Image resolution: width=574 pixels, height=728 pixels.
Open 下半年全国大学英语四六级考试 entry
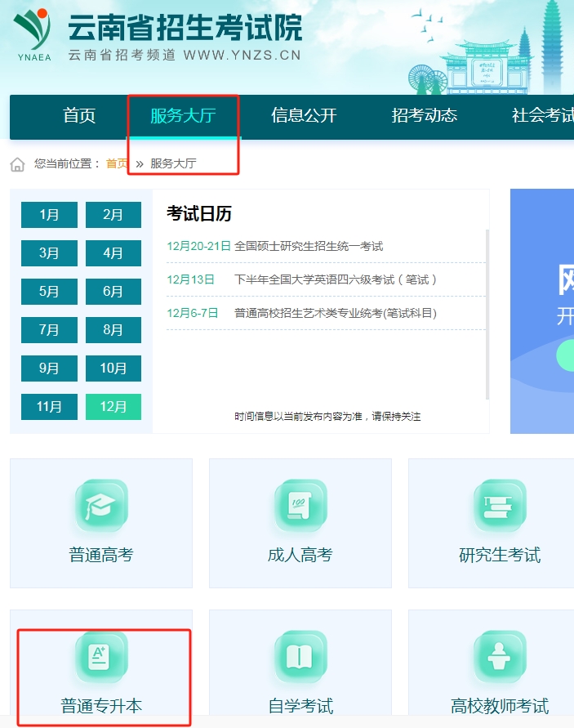pos(336,279)
